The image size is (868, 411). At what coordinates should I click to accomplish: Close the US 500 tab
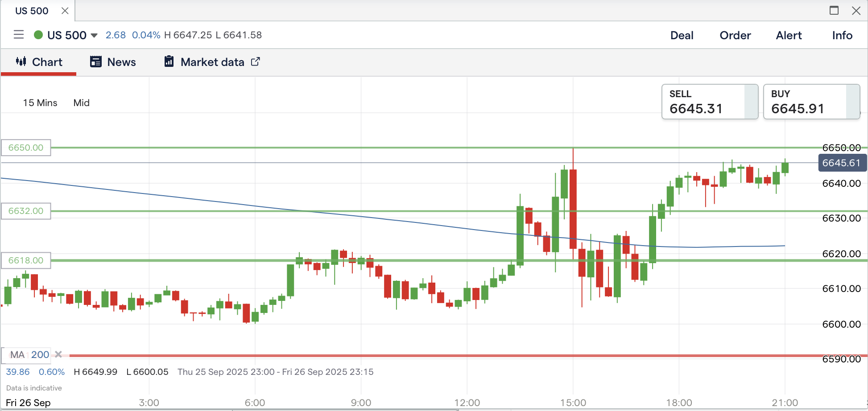pos(65,11)
